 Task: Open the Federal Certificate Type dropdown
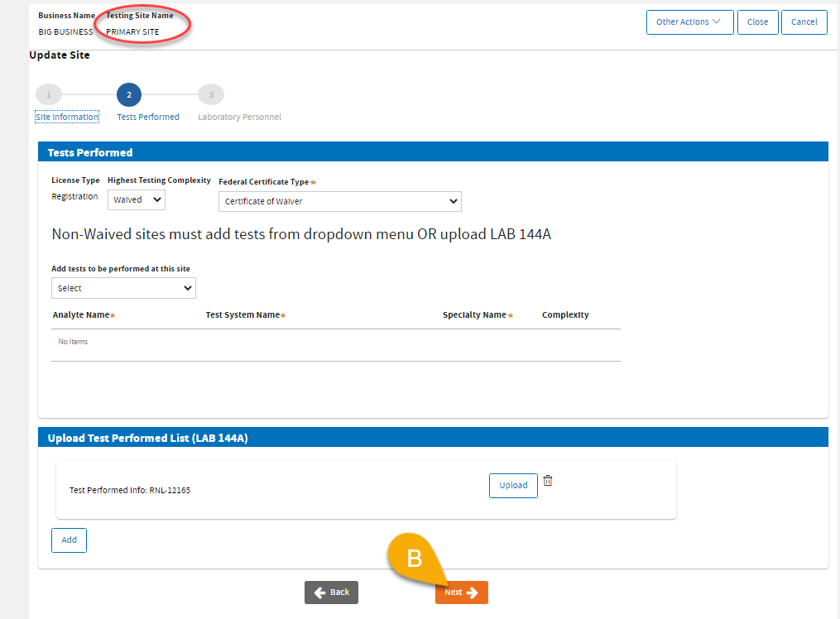[x=339, y=201]
